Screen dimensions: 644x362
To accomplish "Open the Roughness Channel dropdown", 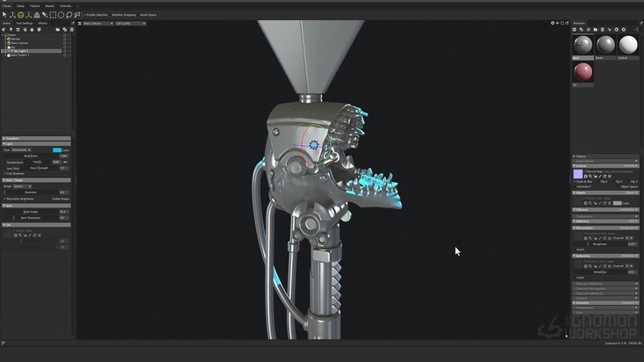I will tap(629, 238).
